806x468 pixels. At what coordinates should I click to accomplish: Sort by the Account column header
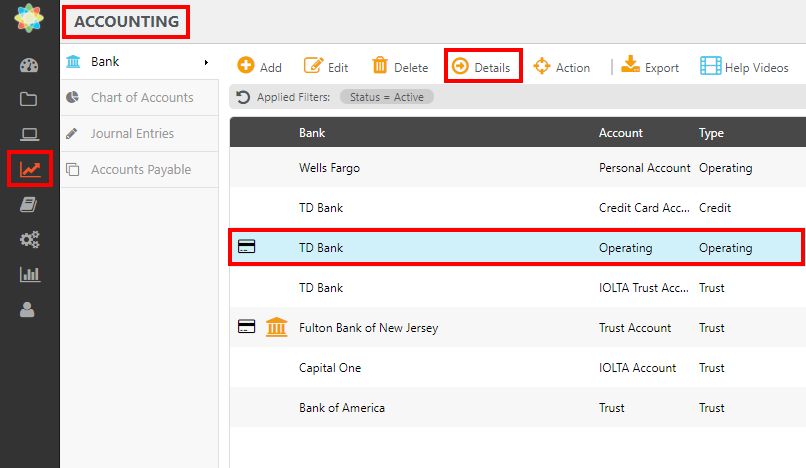coord(620,133)
